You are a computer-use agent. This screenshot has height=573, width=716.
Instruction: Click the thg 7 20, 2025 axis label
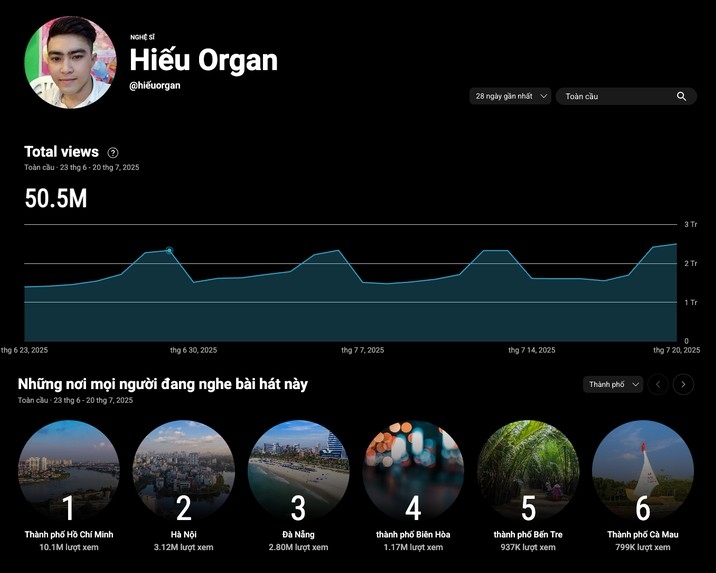tap(676, 350)
